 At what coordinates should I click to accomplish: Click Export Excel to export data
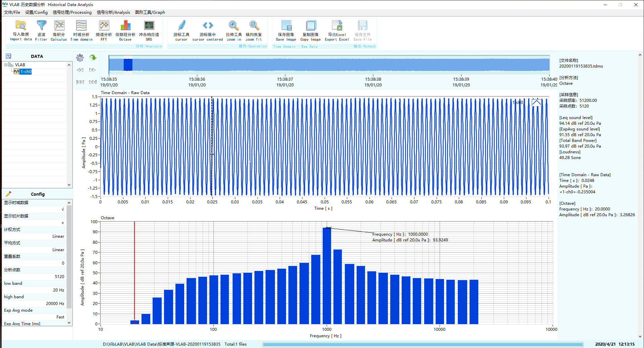[x=336, y=30]
